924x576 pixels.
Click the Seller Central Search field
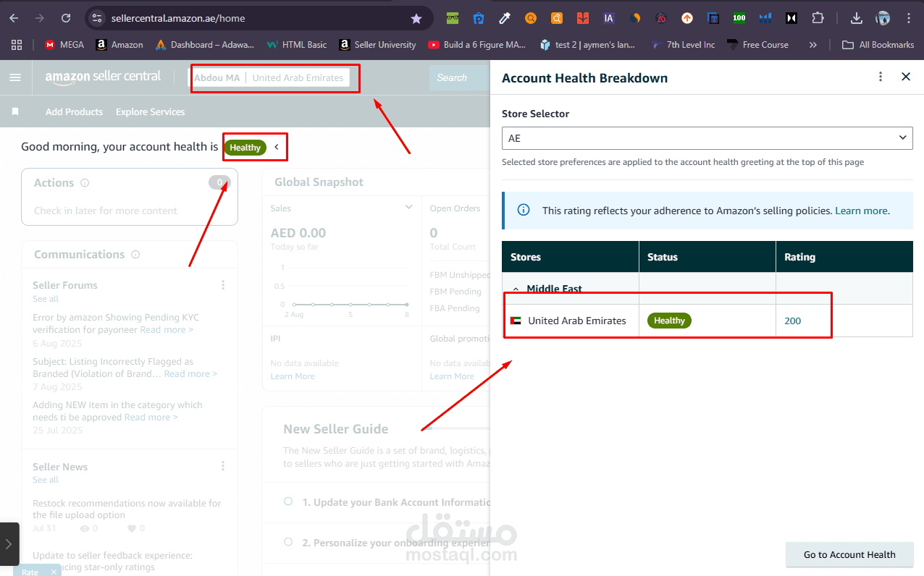(459, 77)
